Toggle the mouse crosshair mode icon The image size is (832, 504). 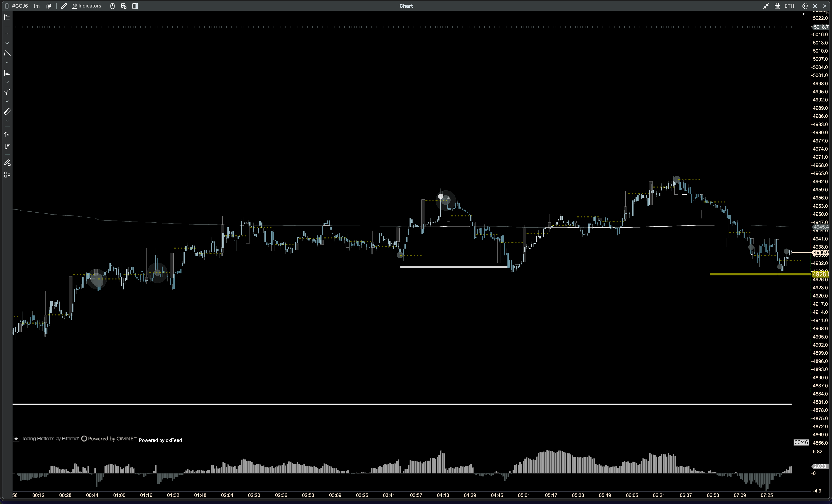[112, 6]
